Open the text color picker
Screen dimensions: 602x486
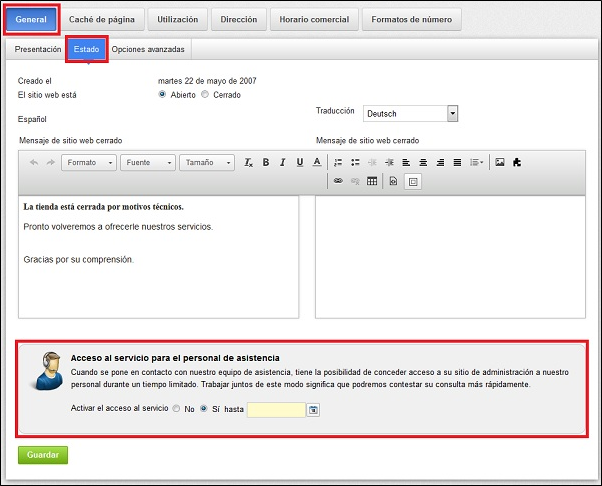point(317,162)
